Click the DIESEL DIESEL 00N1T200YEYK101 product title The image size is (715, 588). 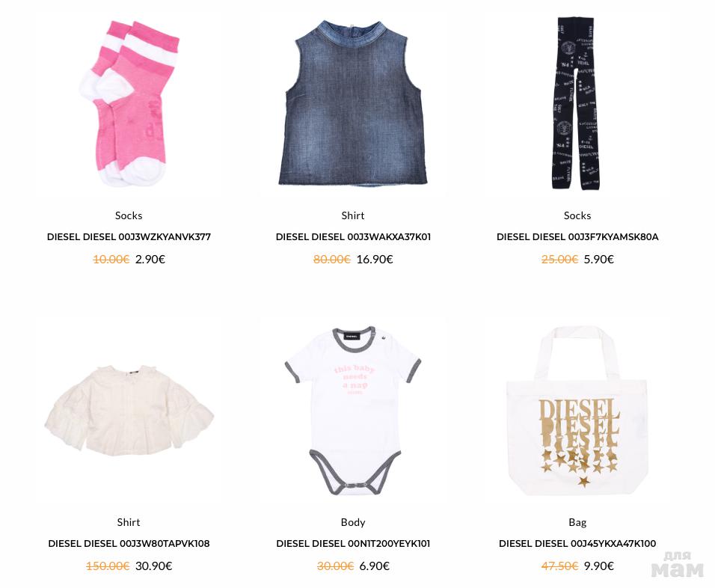(x=353, y=543)
